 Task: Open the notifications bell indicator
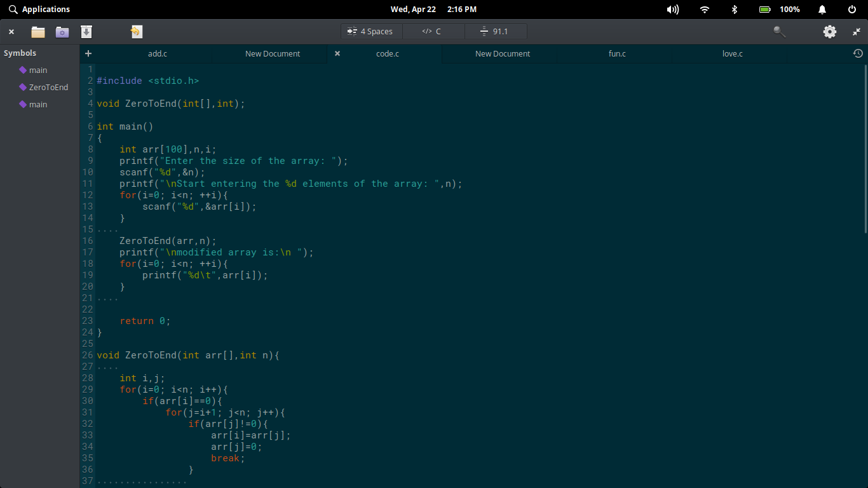tap(822, 10)
